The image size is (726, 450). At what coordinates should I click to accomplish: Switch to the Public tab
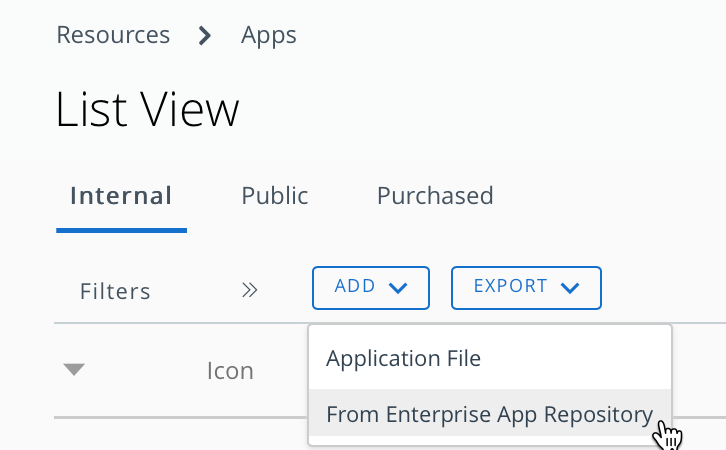[x=275, y=196]
